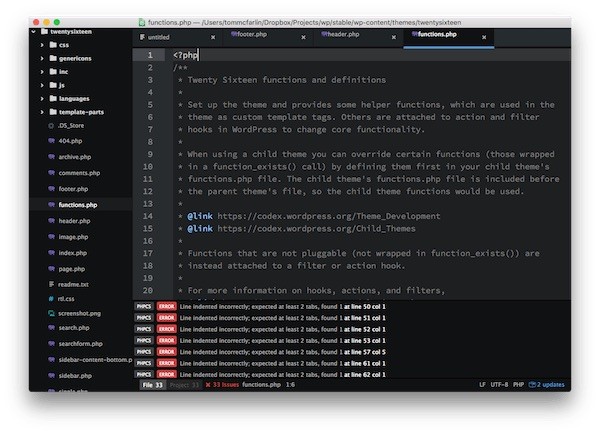
Task: Open searchform.php in the tree
Action: (x=81, y=344)
